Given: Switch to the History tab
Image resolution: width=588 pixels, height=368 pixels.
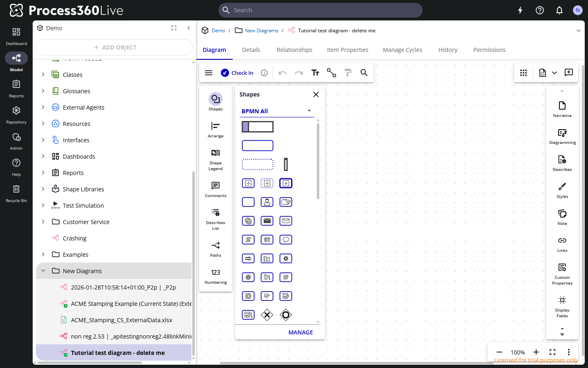Looking at the screenshot, I should 448,50.
